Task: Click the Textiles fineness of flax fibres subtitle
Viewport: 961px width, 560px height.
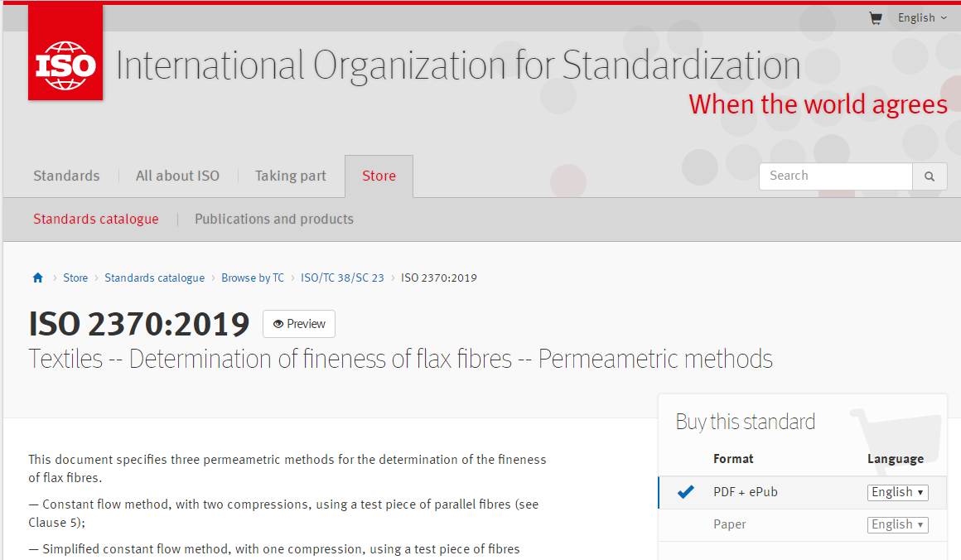Action: coord(400,359)
